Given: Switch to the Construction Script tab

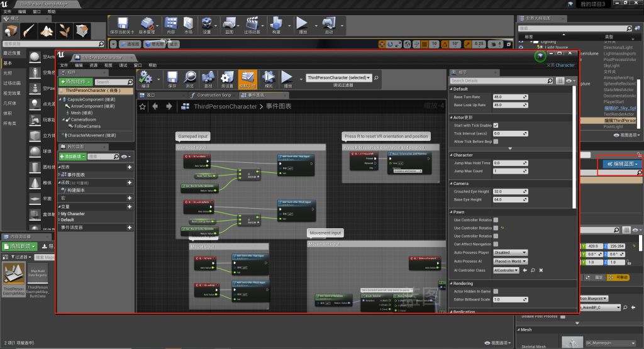Looking at the screenshot, I should (212, 95).
